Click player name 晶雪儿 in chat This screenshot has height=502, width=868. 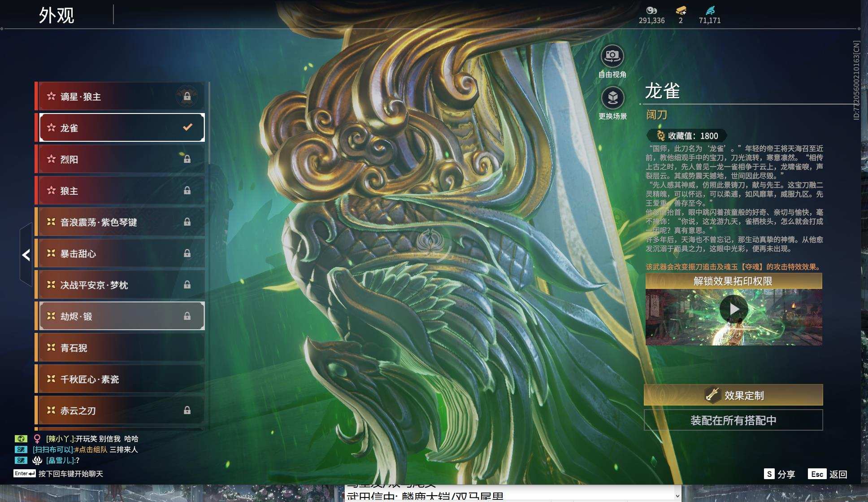coord(60,460)
